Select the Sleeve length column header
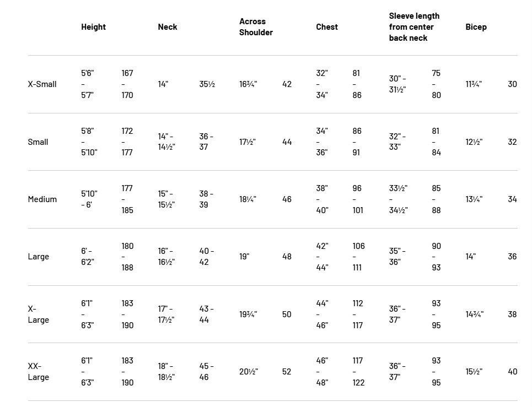Image resolution: width=532 pixels, height=407 pixels. (x=414, y=27)
